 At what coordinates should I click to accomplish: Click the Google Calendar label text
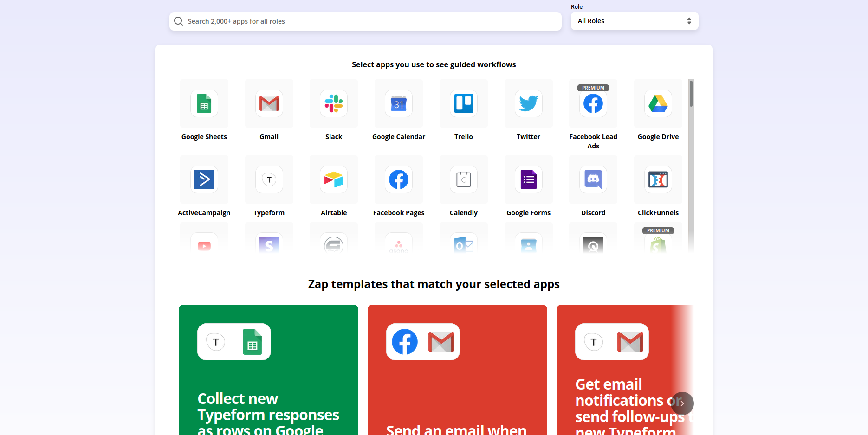point(399,137)
